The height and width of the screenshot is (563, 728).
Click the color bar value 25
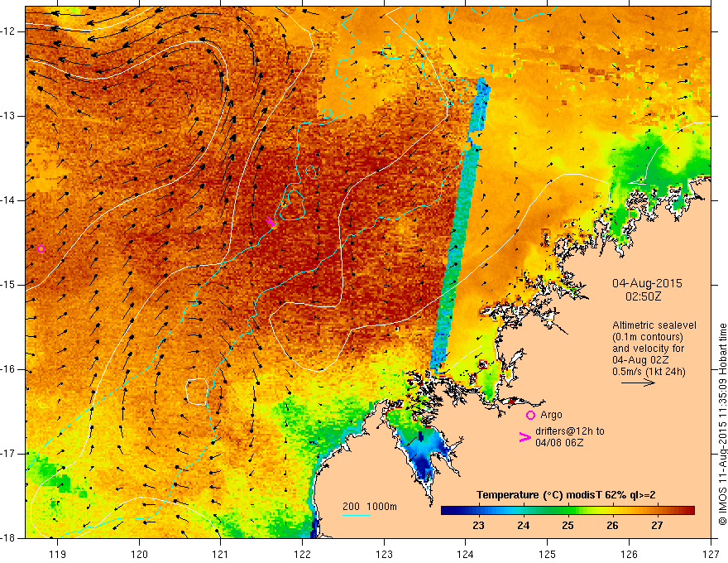568,526
